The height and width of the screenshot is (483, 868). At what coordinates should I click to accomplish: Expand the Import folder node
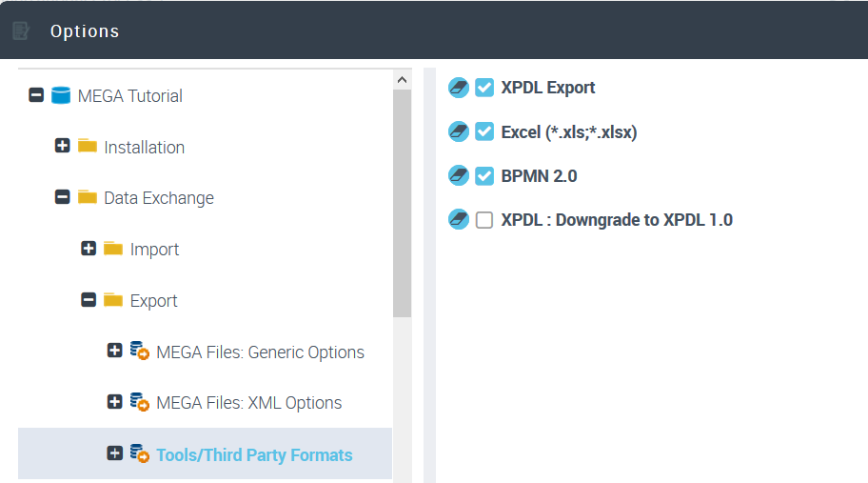[89, 249]
